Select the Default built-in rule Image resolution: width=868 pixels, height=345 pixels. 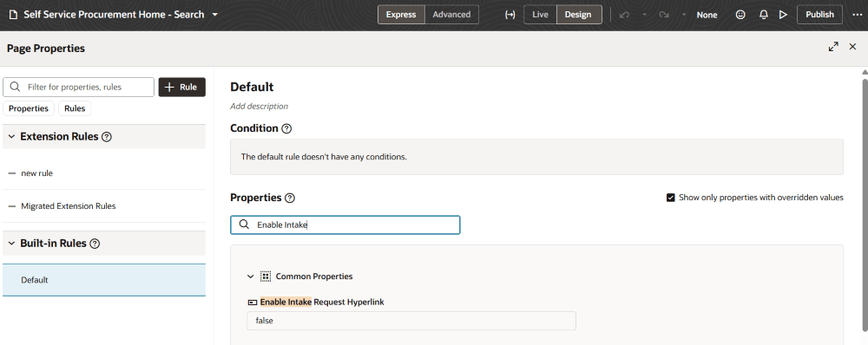(x=104, y=280)
